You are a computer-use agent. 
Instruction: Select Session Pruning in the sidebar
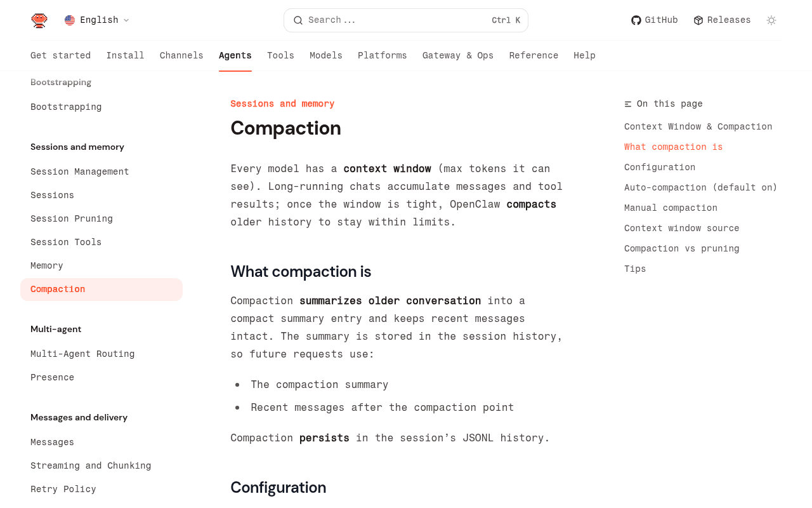(x=72, y=218)
